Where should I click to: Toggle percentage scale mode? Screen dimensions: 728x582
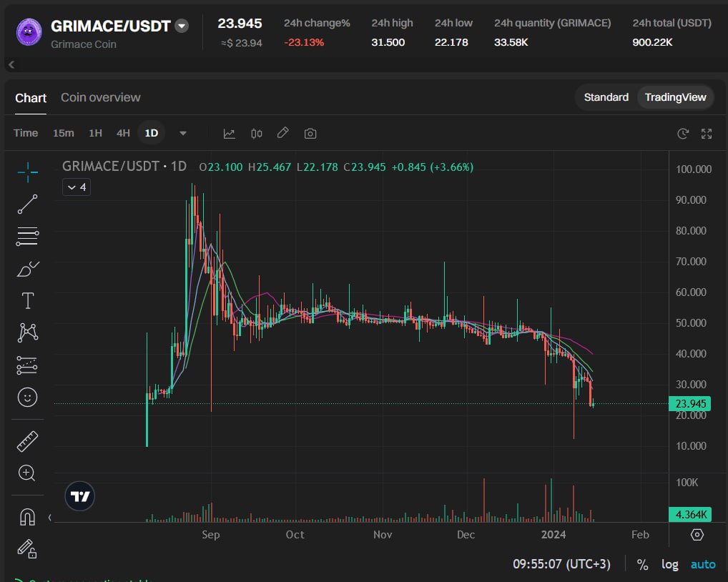643,564
